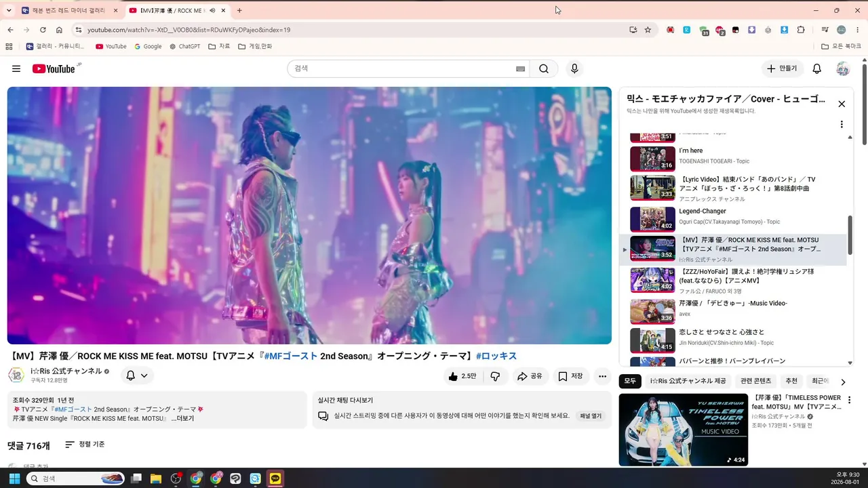Screen dimensions: 868x488
Task: Open Task View on the taskbar
Action: tap(136, 479)
